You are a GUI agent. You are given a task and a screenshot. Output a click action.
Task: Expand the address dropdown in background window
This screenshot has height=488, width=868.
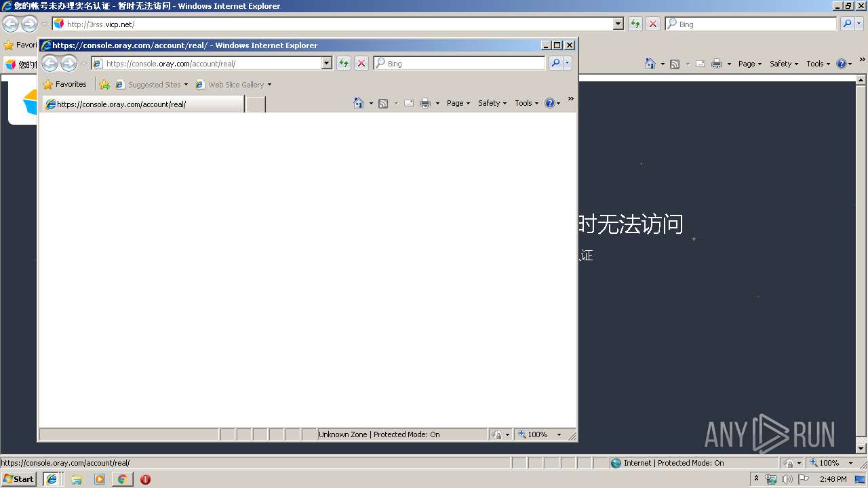click(x=618, y=24)
